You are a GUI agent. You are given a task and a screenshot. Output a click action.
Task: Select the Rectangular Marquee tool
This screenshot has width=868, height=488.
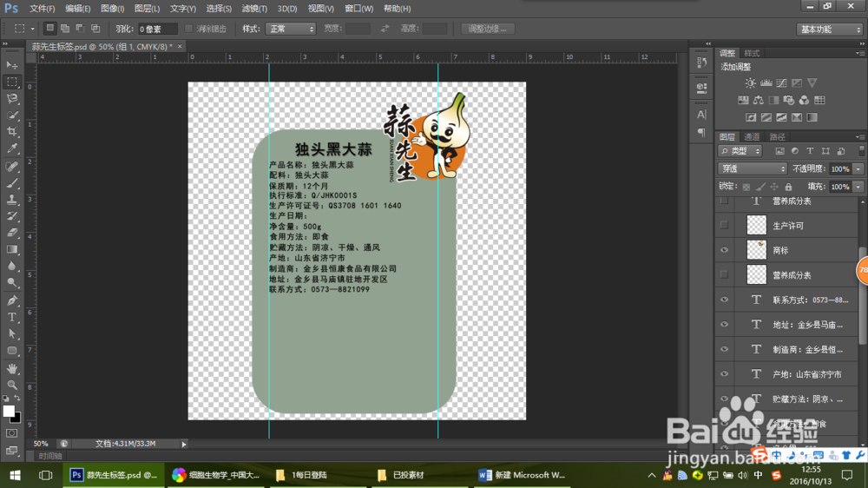(11, 82)
